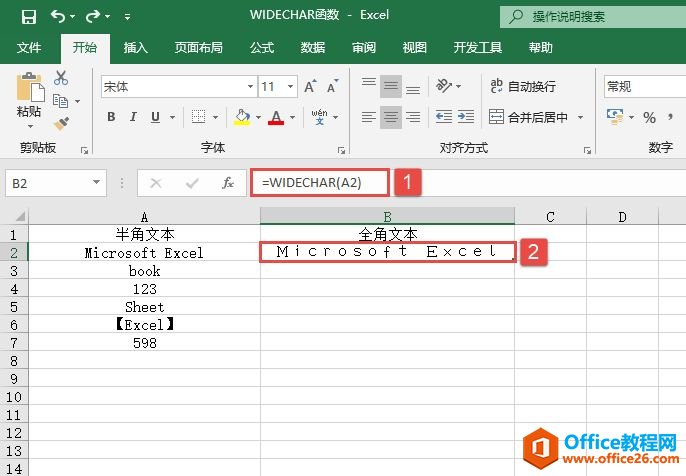Apply accounting number format icon
The height and width of the screenshot is (476, 686).
point(615,117)
